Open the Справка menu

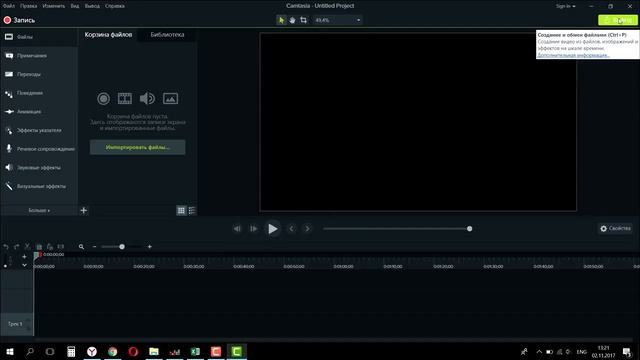(x=115, y=6)
